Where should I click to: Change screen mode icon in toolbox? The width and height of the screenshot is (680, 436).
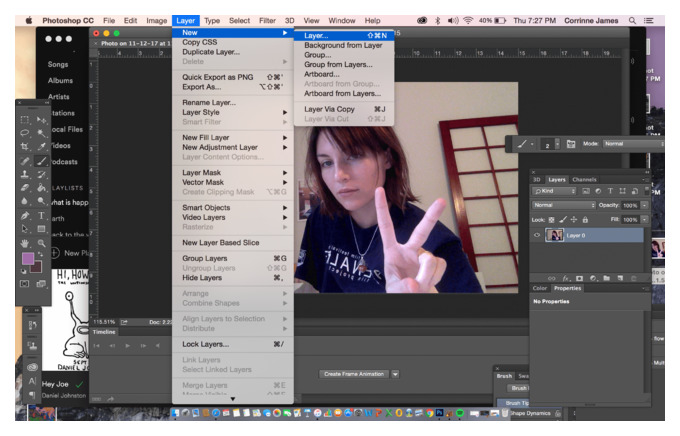tap(42, 284)
